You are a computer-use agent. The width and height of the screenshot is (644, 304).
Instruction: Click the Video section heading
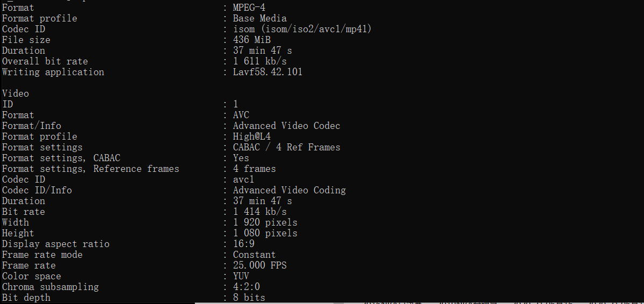(16, 93)
